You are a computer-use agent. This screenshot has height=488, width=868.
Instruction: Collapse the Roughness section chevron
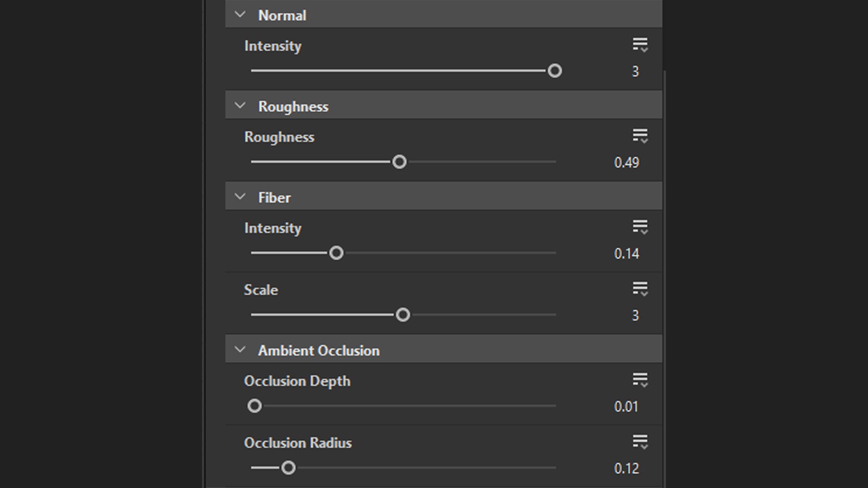[x=240, y=106]
